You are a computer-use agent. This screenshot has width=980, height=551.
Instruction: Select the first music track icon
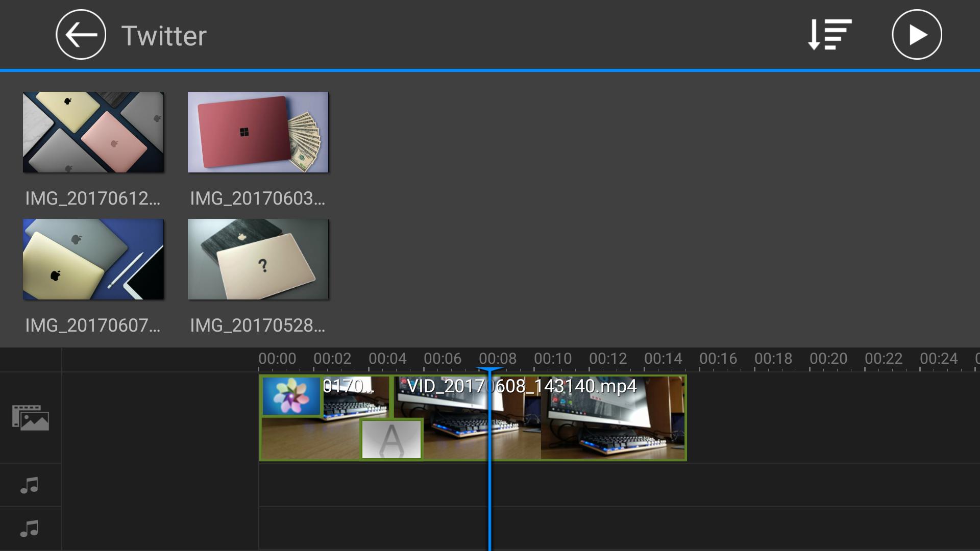(x=30, y=485)
